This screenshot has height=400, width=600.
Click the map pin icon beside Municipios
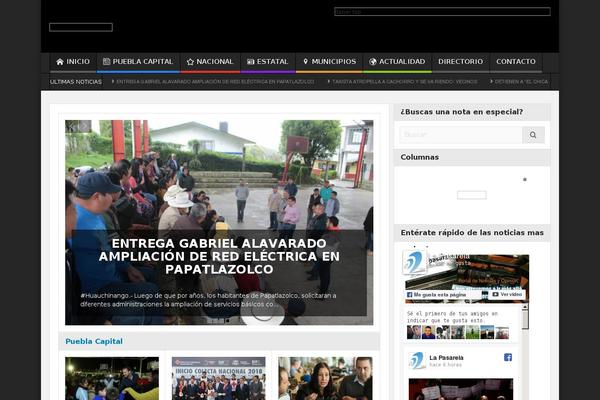[305, 61]
